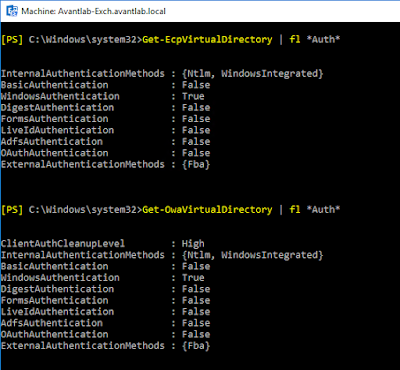The image size is (400, 370).
Task: Select the Get-OwaVirtualDirectory command text
Action: pos(207,210)
